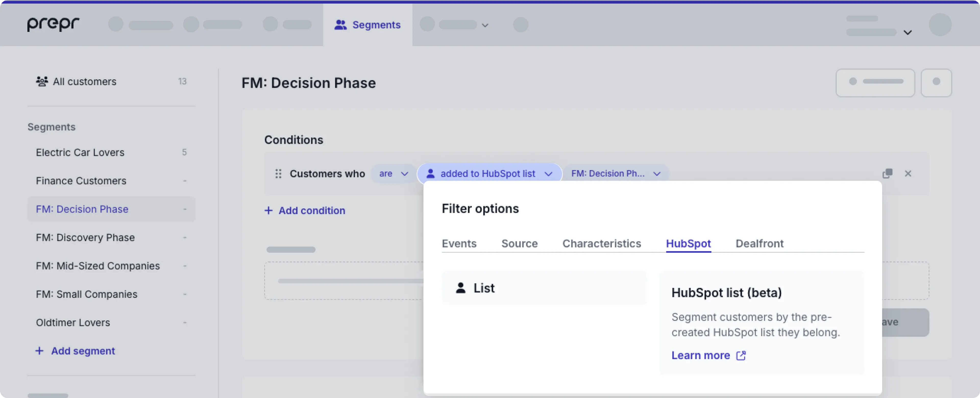This screenshot has width=980, height=398.
Task: Click the segment count 13 beside All customers
Action: [182, 81]
